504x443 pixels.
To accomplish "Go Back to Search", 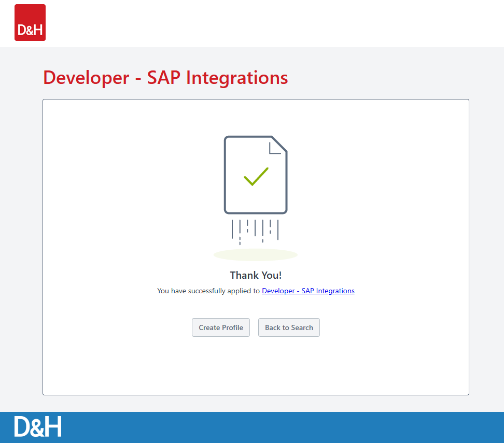I will (x=289, y=327).
